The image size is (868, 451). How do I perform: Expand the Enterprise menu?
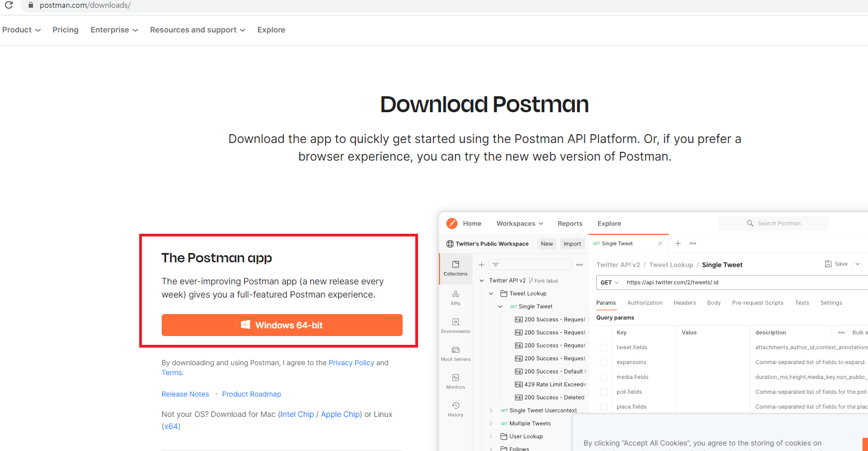point(114,30)
